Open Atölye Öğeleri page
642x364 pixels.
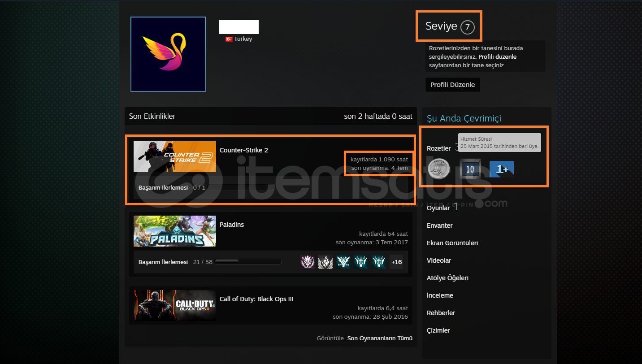click(x=447, y=278)
